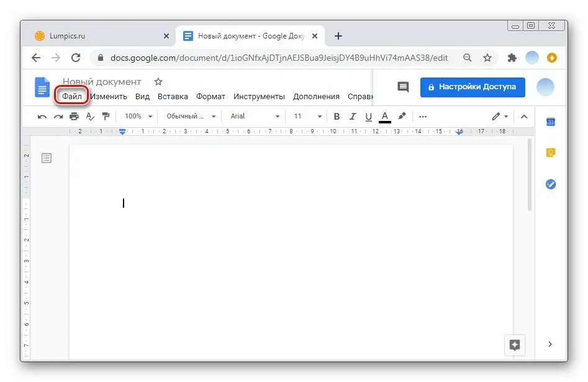Open Google Keep side panel icon
The height and width of the screenshot is (382, 588).
click(x=551, y=153)
